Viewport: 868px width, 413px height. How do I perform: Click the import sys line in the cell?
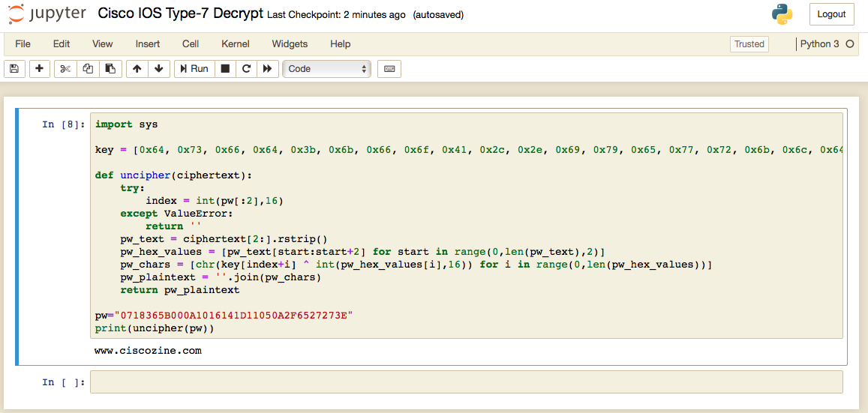click(126, 124)
